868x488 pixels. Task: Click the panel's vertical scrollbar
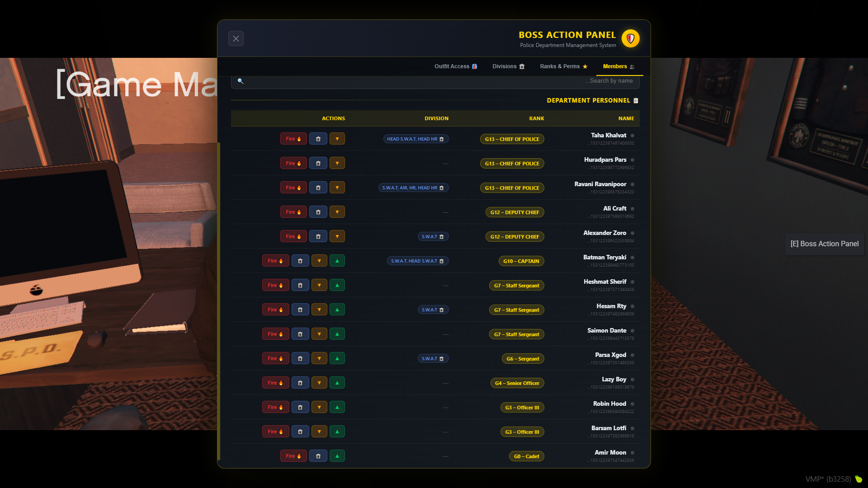coord(219,301)
